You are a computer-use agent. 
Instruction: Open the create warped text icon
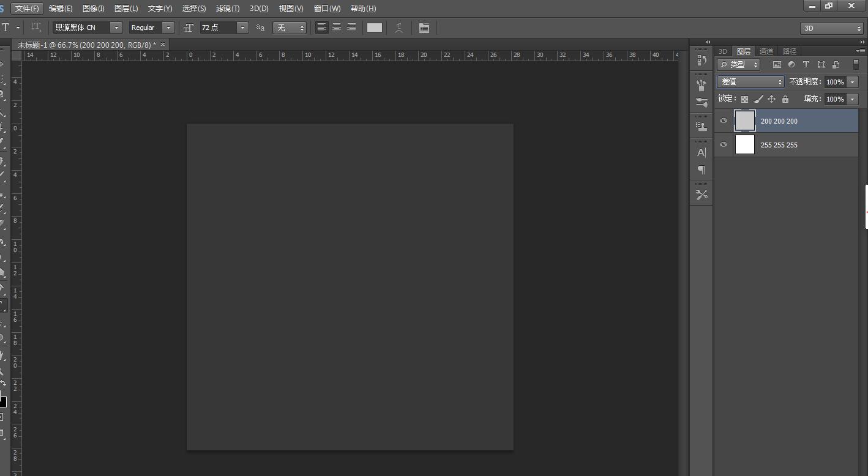coord(399,28)
